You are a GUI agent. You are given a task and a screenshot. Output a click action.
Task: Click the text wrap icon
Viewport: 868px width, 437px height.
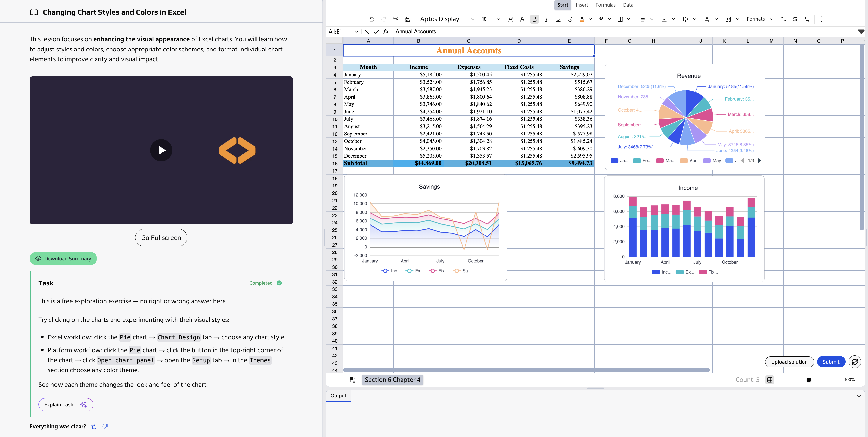coord(685,19)
